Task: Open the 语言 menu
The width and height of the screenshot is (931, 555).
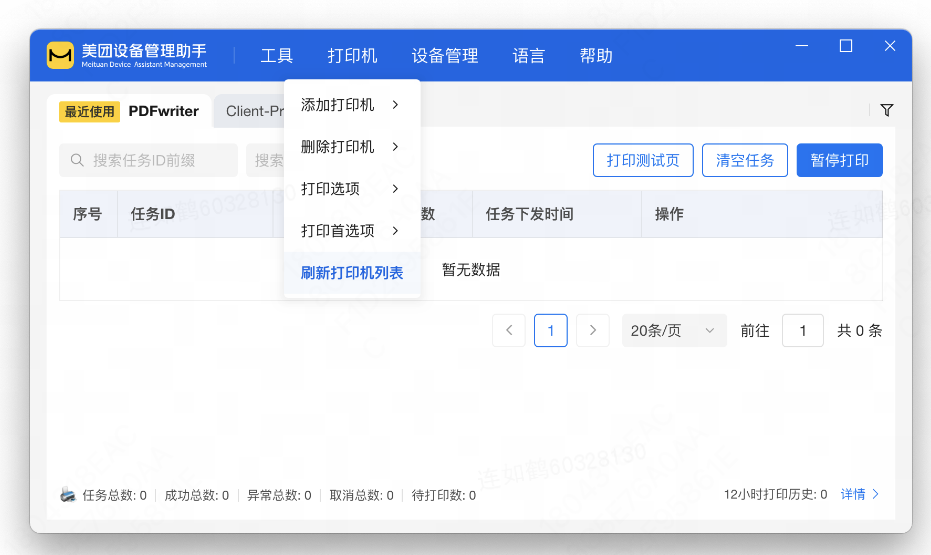Action: click(x=528, y=56)
